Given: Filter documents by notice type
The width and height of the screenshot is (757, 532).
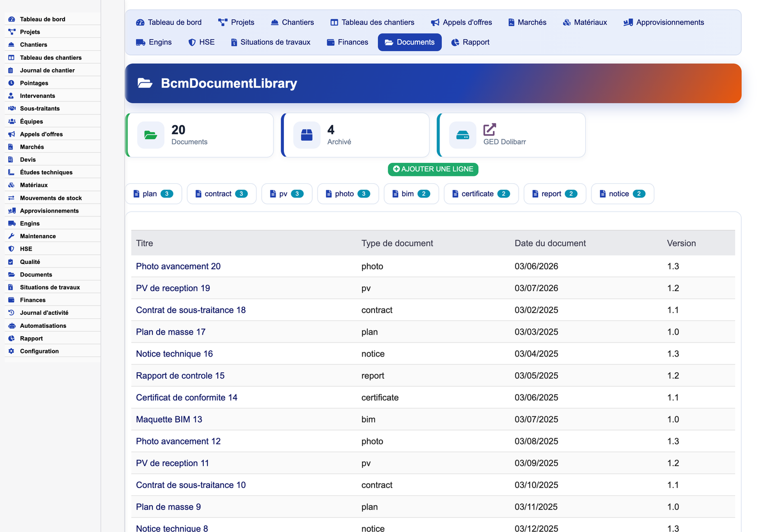Looking at the screenshot, I should pos(622,194).
